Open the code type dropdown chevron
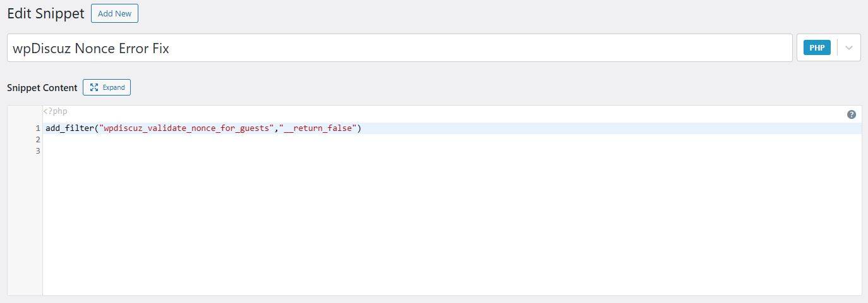Screen dimensions: 868x303 click(849, 48)
